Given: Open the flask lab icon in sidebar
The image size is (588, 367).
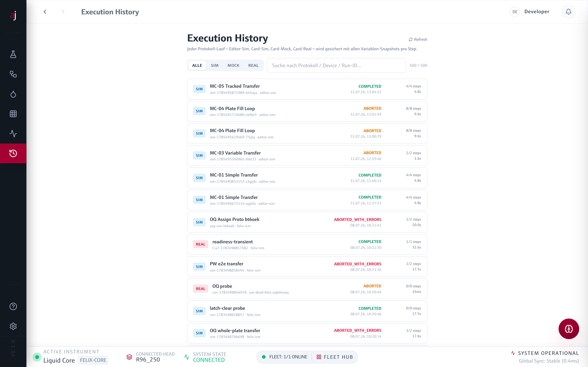Looking at the screenshot, I should (x=13, y=54).
